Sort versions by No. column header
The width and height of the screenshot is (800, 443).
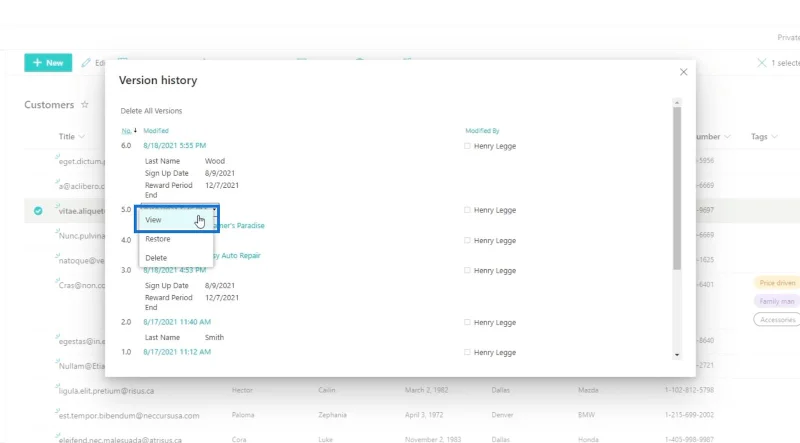[x=127, y=131]
